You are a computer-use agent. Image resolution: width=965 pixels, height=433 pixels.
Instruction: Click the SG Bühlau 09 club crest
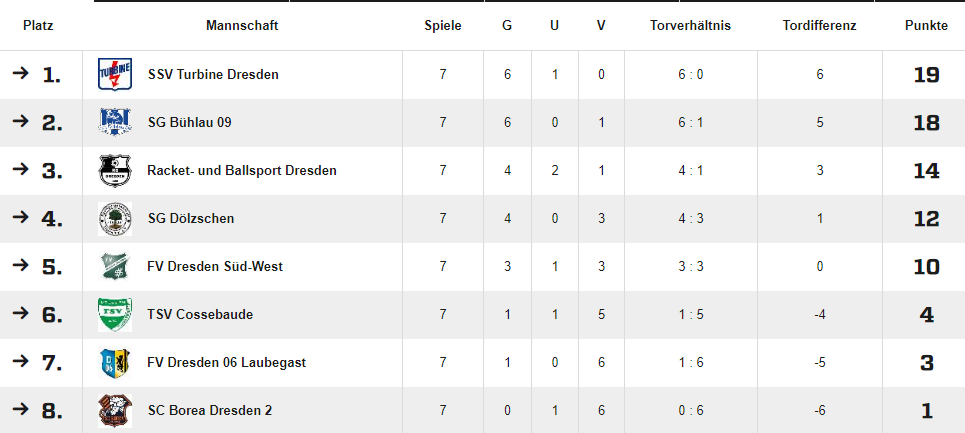pyautogui.click(x=115, y=122)
